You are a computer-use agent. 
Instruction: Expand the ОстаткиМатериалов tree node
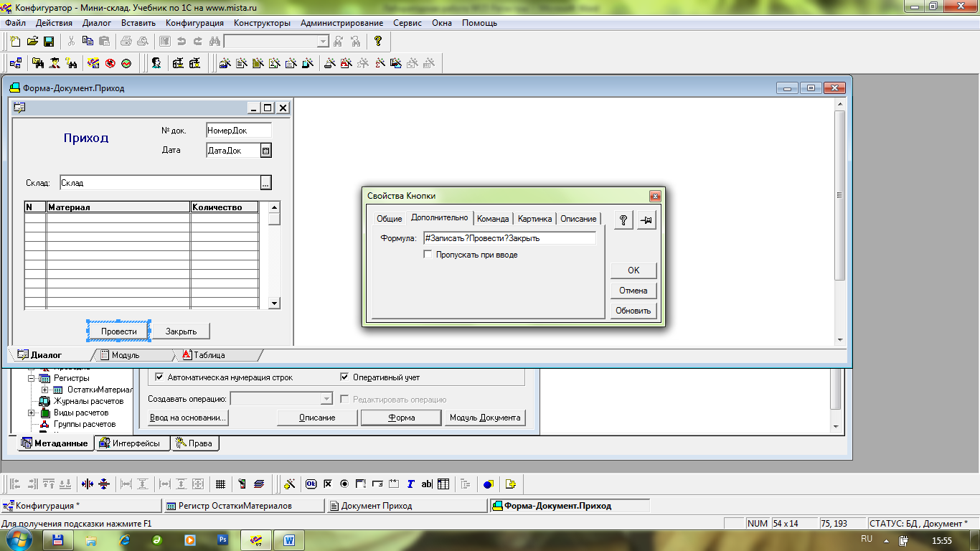point(45,390)
